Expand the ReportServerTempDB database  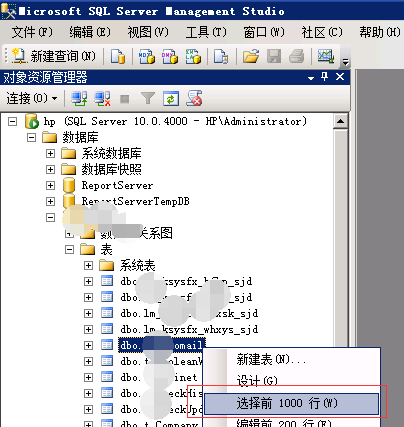click(50, 201)
